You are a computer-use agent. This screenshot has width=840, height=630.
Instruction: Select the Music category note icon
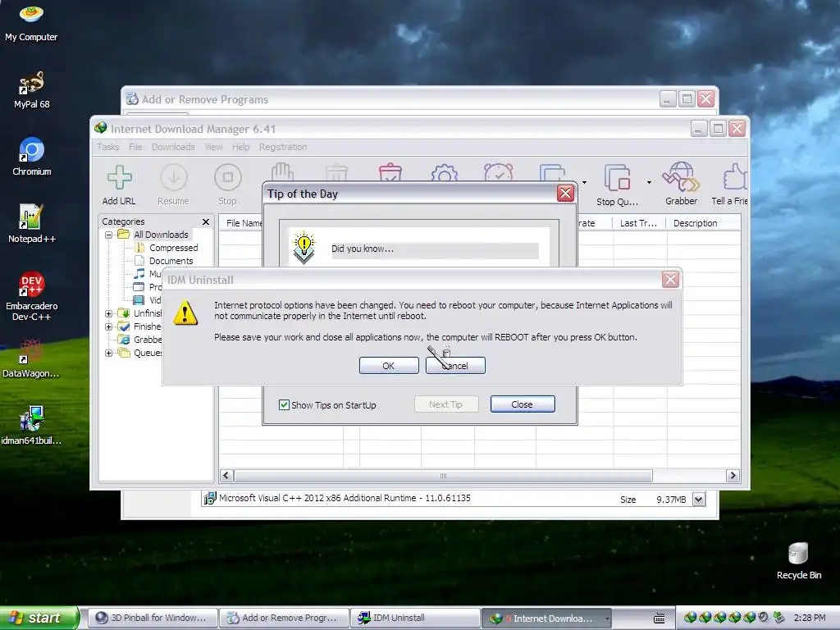click(139, 274)
